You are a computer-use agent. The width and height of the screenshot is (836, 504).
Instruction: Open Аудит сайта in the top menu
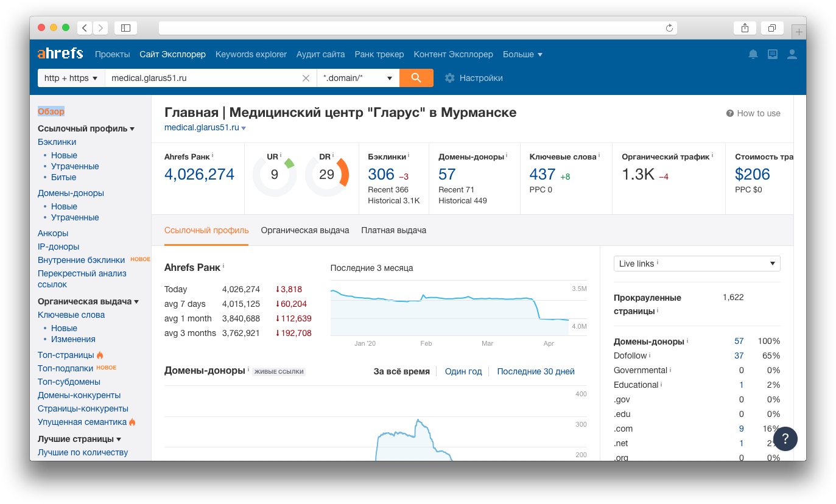pos(321,54)
